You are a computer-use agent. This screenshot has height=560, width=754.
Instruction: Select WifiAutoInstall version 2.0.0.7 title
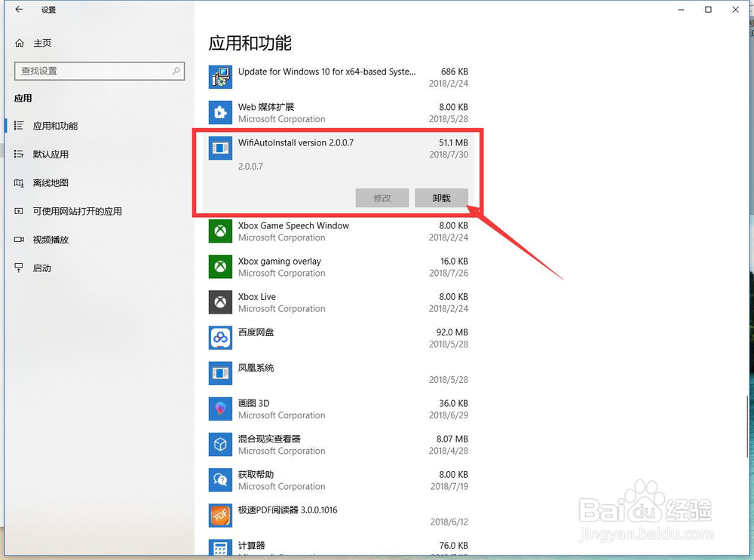click(x=296, y=142)
